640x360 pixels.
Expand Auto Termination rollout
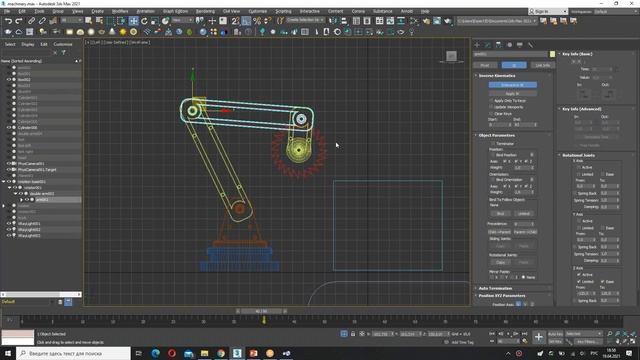coord(495,288)
